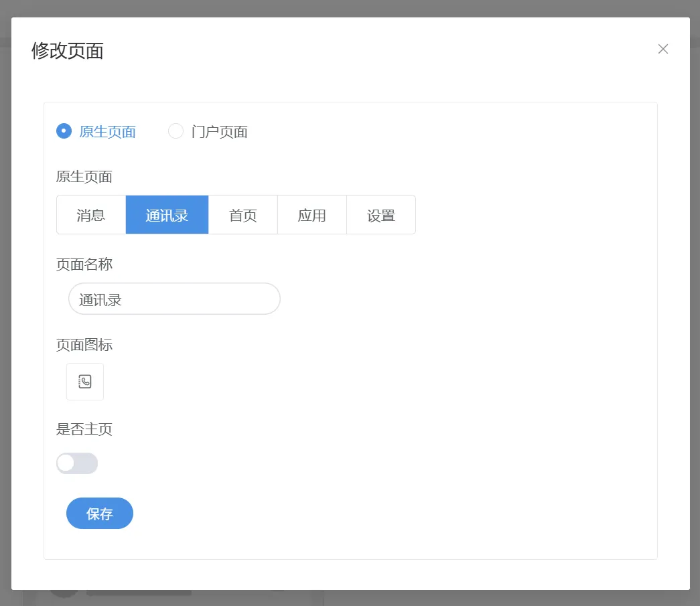This screenshot has width=700, height=606.
Task: Click the 修改页面 dialog title
Action: point(68,51)
